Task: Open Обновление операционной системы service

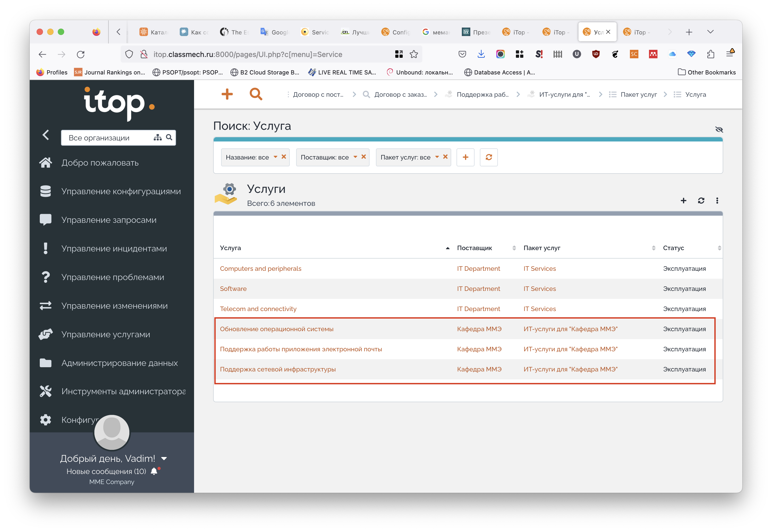Action: pos(277,329)
